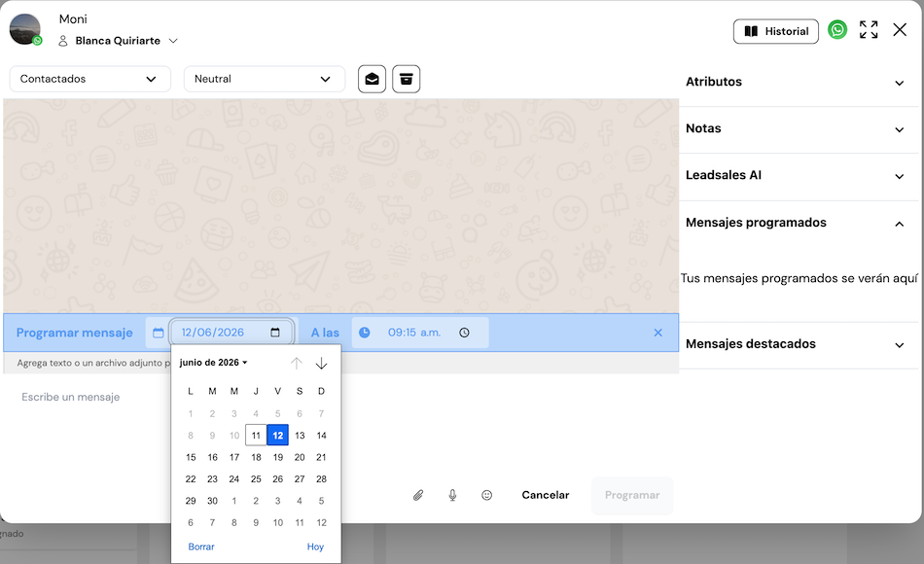The width and height of the screenshot is (924, 564).
Task: Select June 17 in the calendar
Action: (234, 457)
